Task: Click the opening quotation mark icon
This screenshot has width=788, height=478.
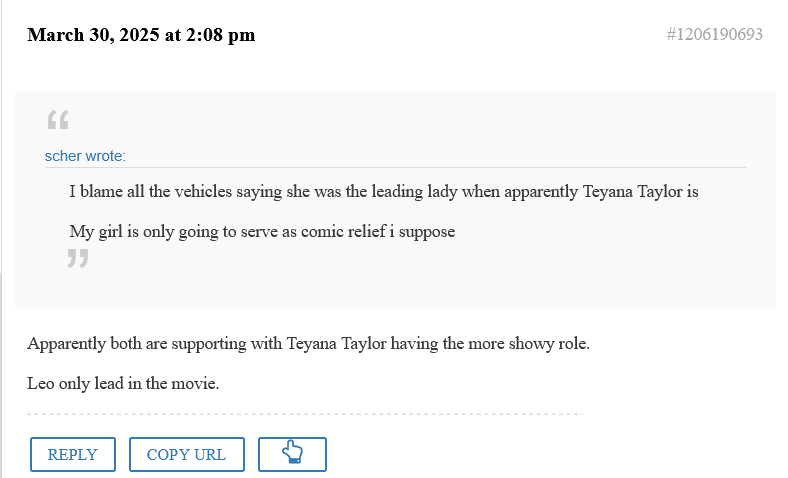Action: 58,121
